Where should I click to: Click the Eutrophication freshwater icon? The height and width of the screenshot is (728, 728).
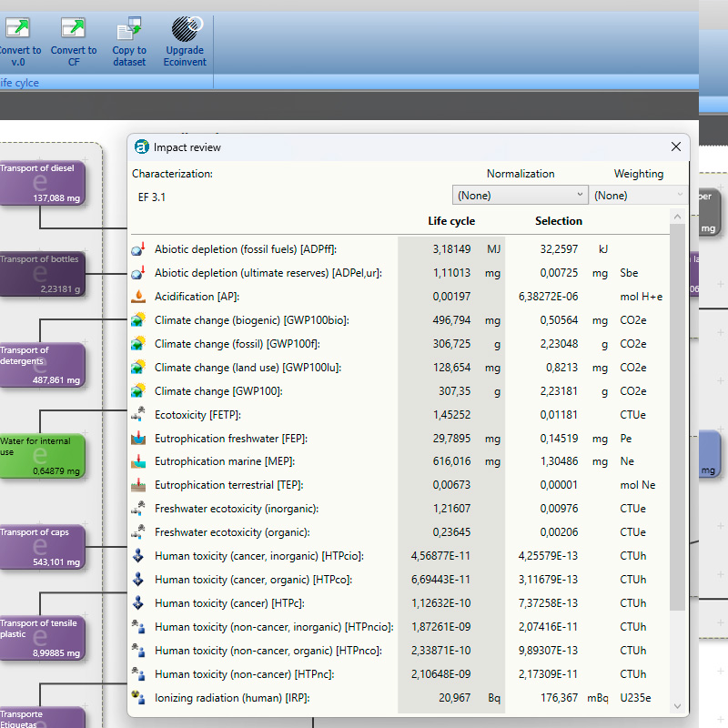point(138,439)
